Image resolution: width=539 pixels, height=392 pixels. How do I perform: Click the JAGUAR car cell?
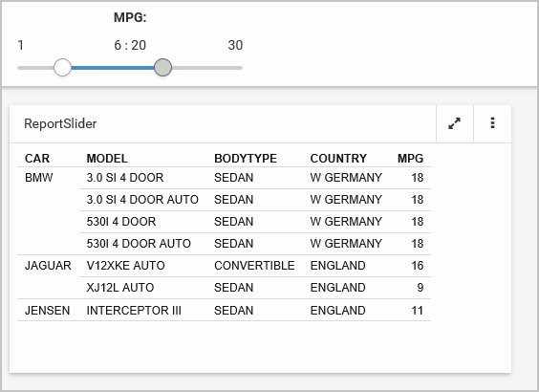pyautogui.click(x=48, y=266)
